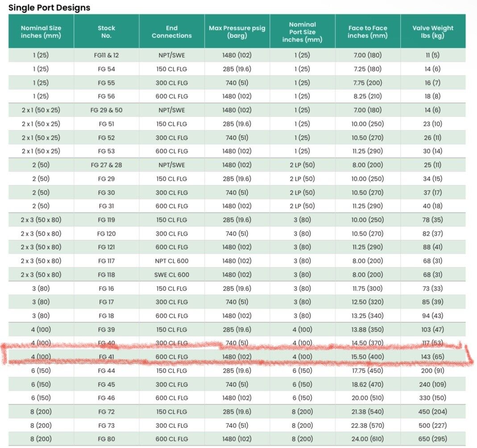
Task: Select the '650 (295)' valve weight cell
Action: (x=433, y=439)
